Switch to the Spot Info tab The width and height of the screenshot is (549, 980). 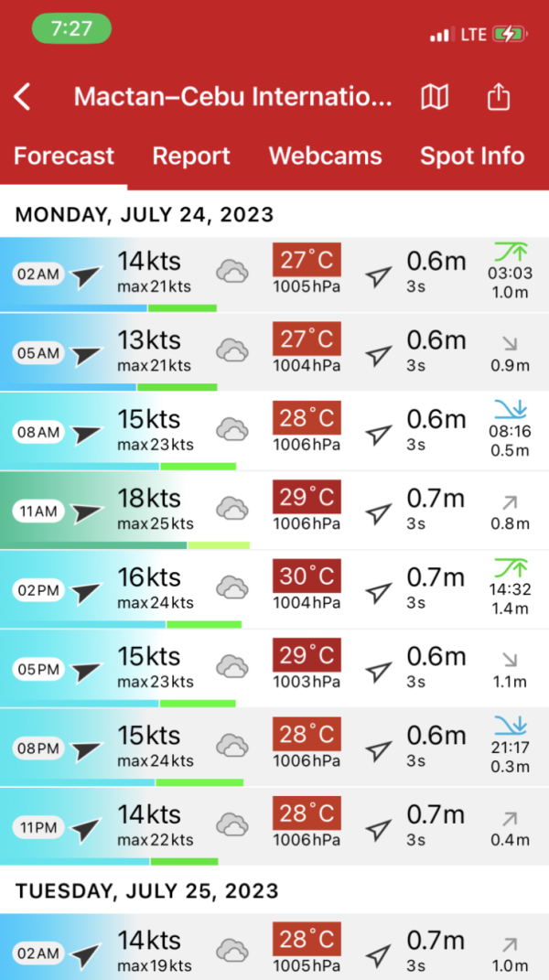(x=472, y=156)
